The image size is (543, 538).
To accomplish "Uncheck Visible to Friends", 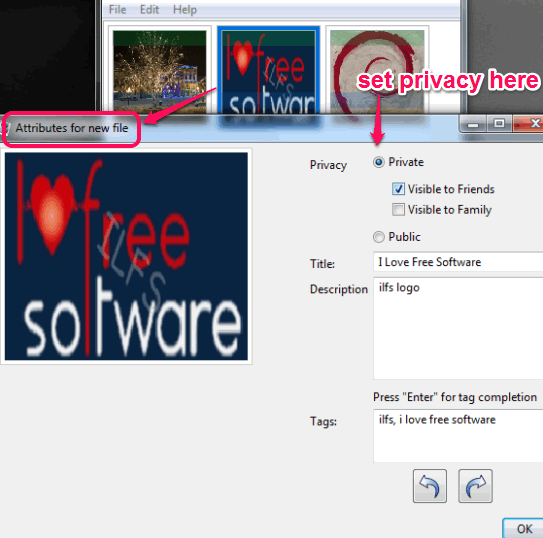I will click(398, 189).
